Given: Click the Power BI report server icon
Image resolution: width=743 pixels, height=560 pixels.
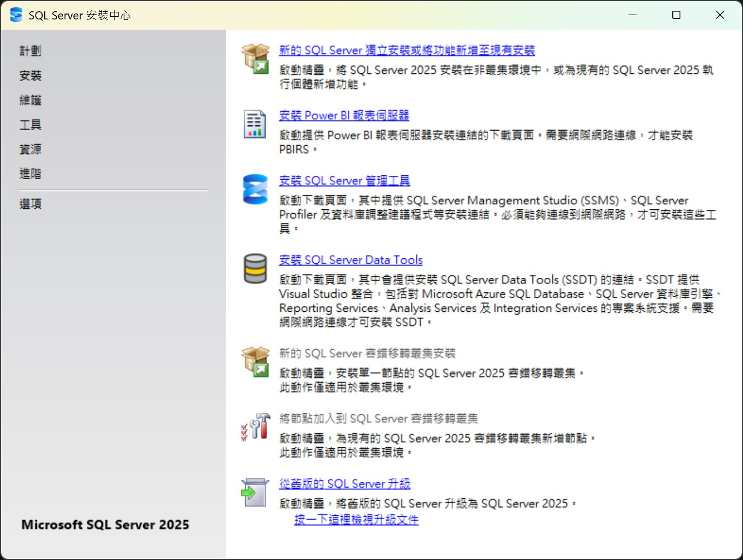Looking at the screenshot, I should pos(255,124).
